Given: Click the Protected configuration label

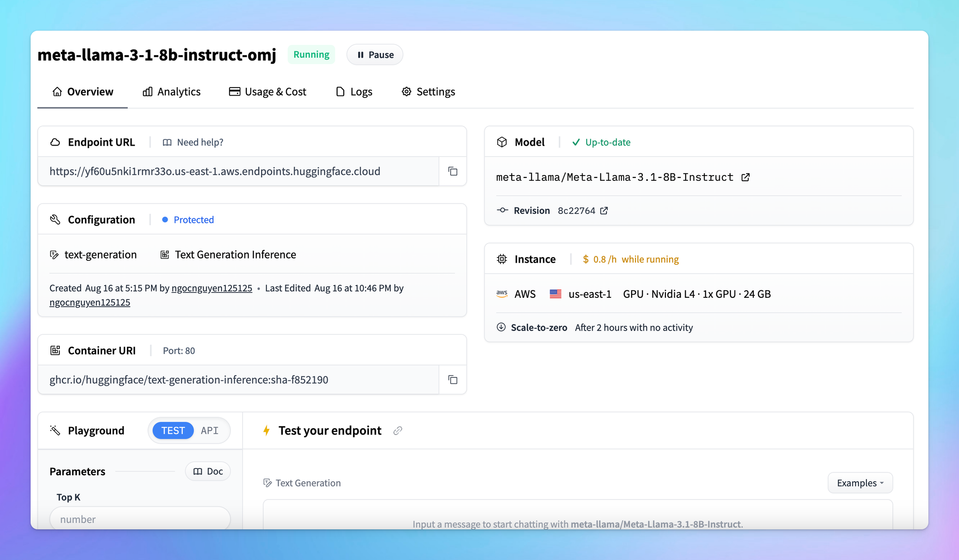Looking at the screenshot, I should pyautogui.click(x=194, y=220).
